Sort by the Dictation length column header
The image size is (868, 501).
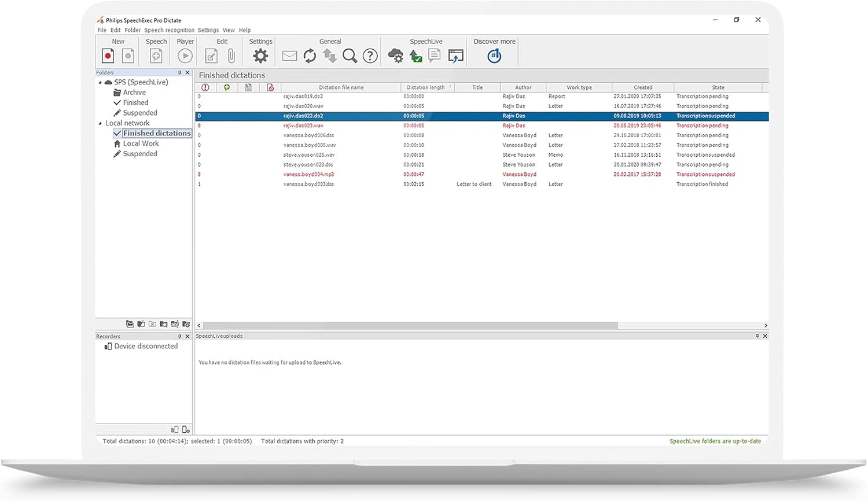pos(426,87)
